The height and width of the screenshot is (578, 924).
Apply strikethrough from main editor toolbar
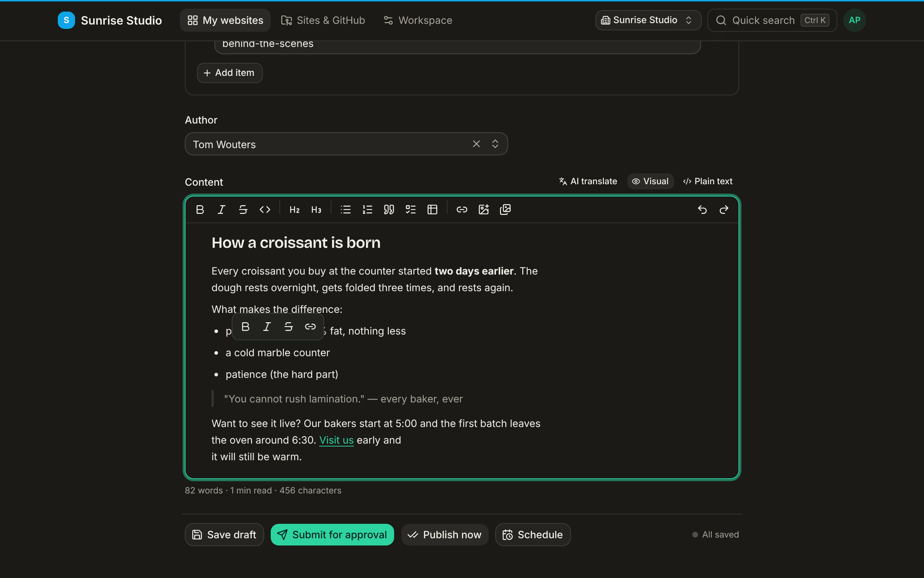[x=243, y=210]
